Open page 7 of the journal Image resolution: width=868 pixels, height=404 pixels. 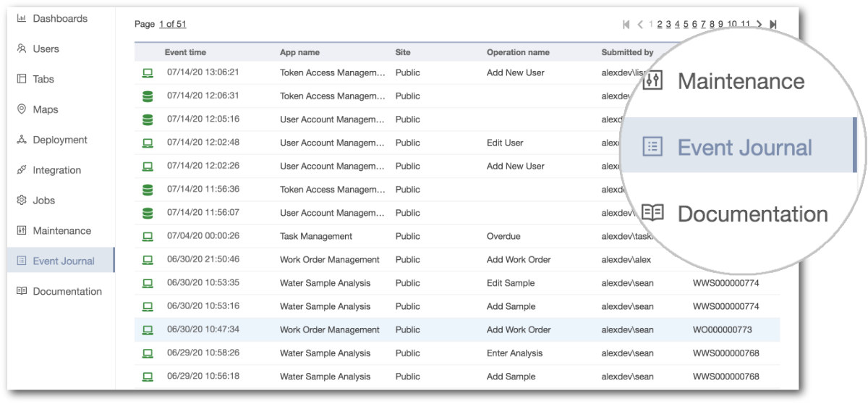click(703, 25)
